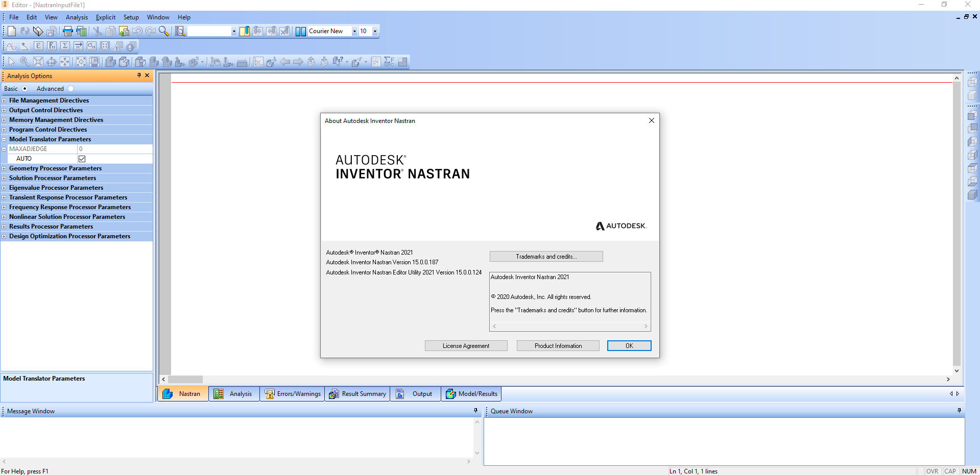
Task: Click the Product Information button
Action: tap(558, 346)
